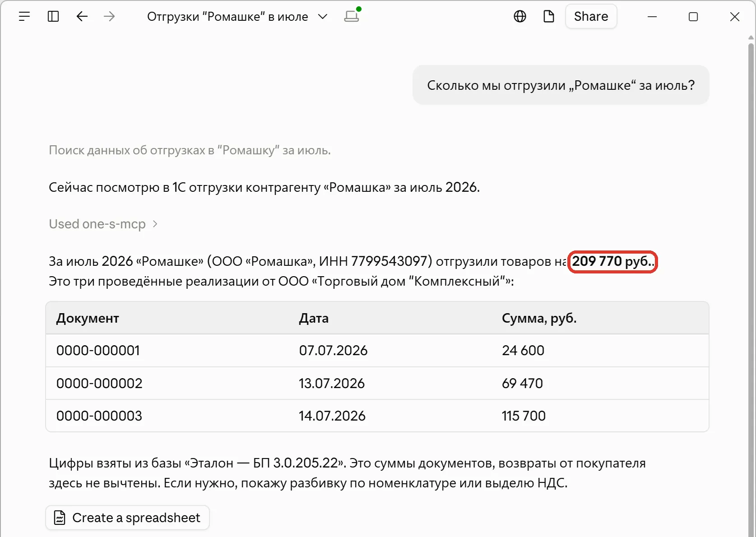
Task: Click the 'Create a spreadsheet' button
Action: click(x=127, y=518)
